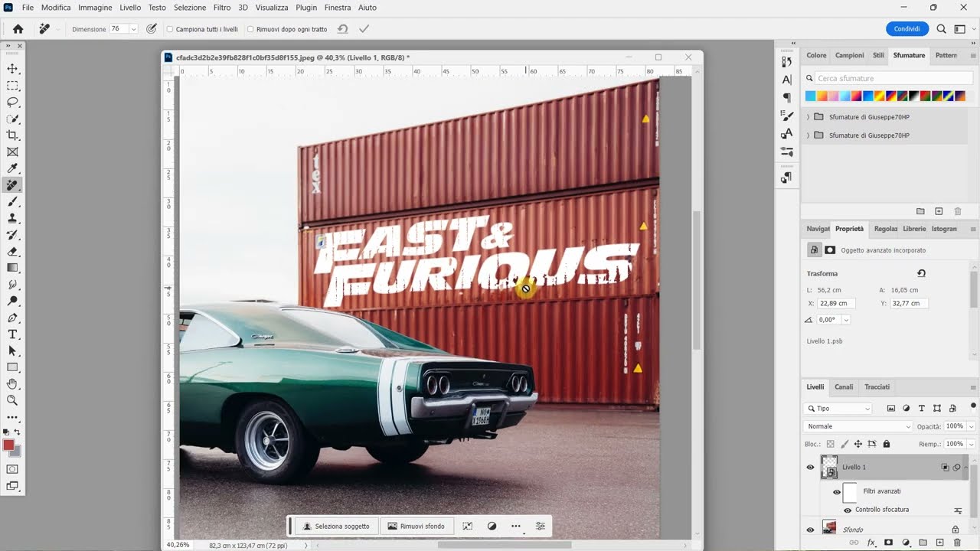Image resolution: width=980 pixels, height=551 pixels.
Task: Select the Eraser tool
Action: [13, 251]
